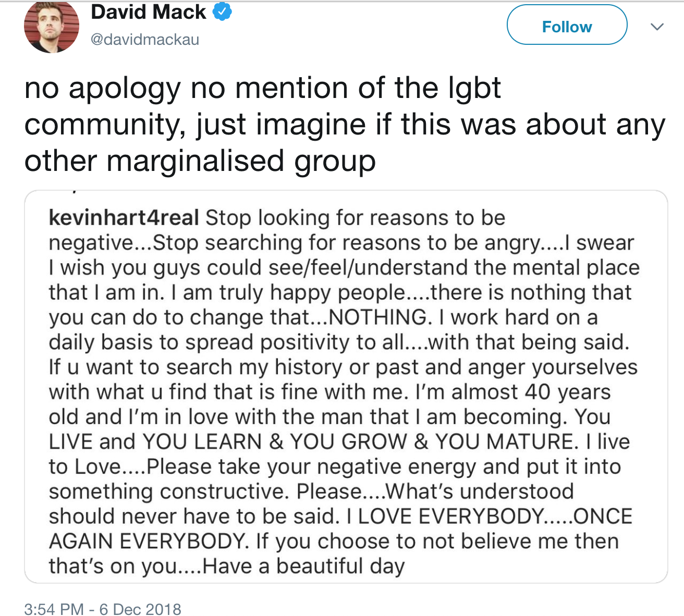Expand the tweet options chevron menu
The height and width of the screenshot is (616, 684).
(657, 27)
